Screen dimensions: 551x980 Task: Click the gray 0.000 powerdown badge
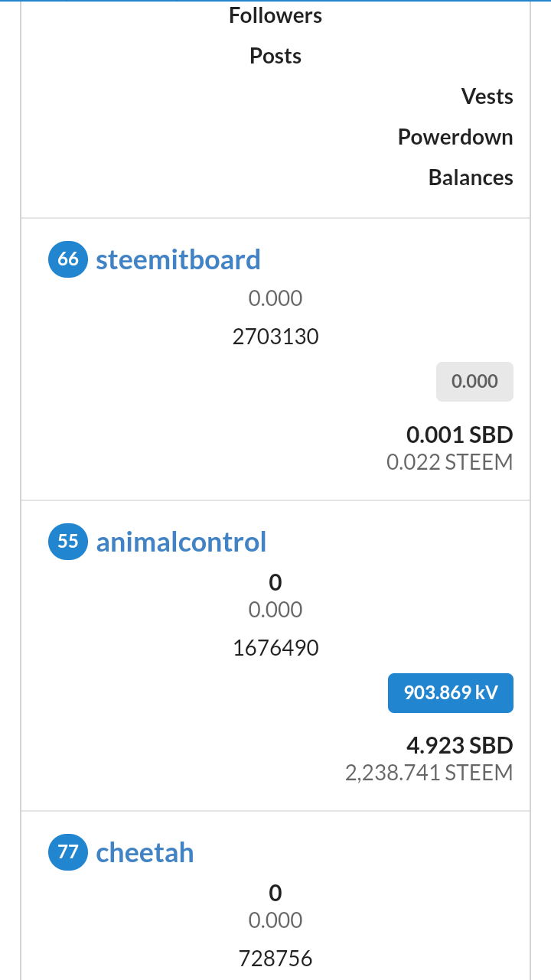(x=474, y=382)
